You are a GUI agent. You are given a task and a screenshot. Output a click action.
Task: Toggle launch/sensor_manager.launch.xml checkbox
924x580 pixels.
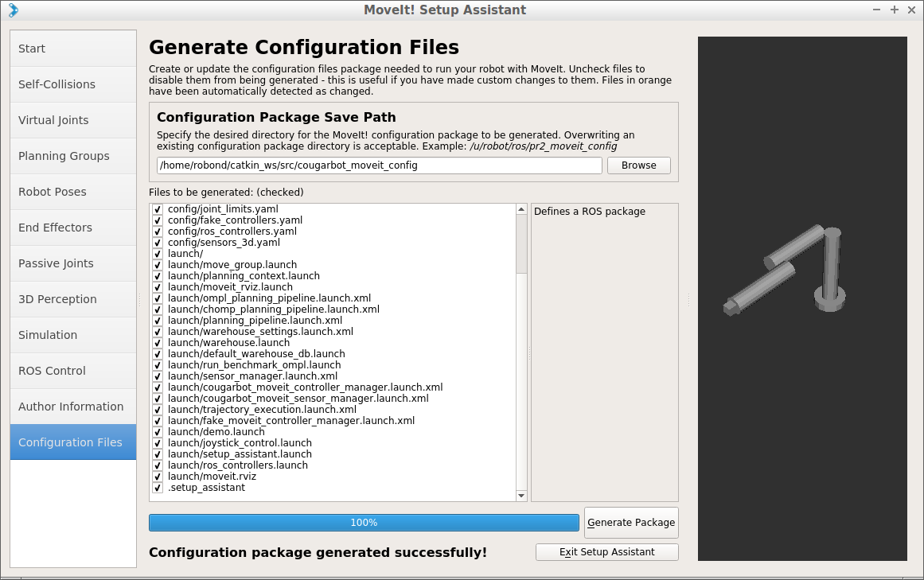point(158,376)
